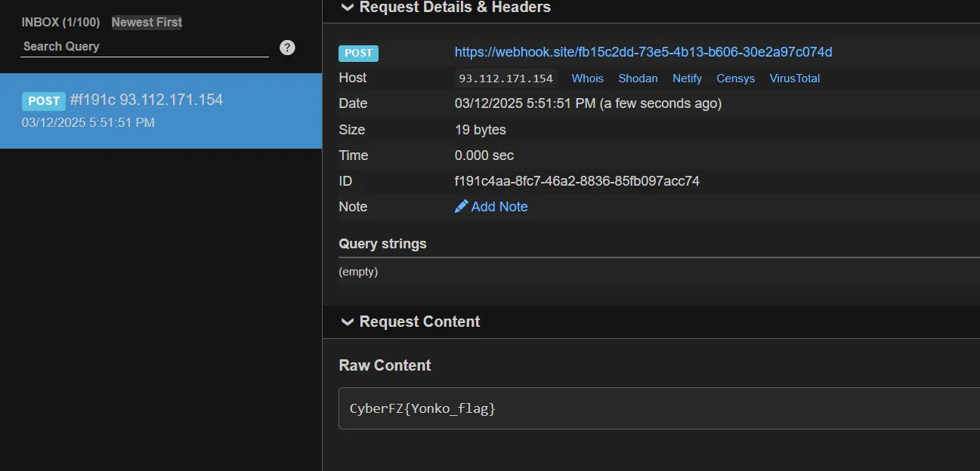
Task: Click the raw content box with CyberFZ flag
Action: [x=657, y=408]
